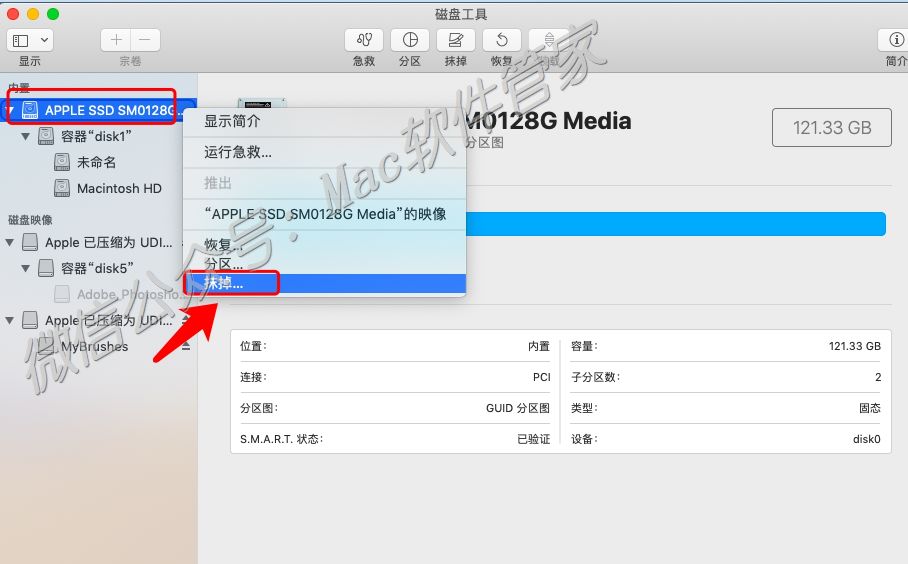
Task: Click the Partition (分区) toolbar icon
Action: coord(410,40)
